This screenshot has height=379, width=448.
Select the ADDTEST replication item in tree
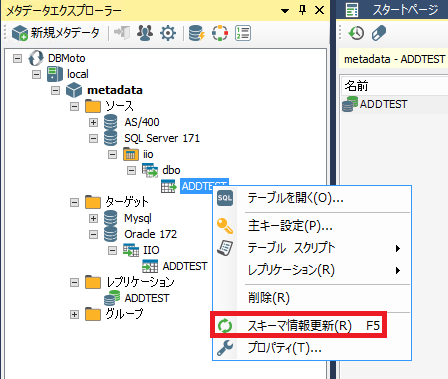(x=147, y=298)
